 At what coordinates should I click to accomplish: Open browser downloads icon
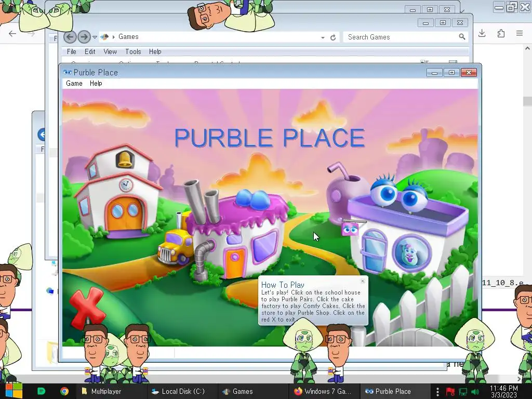(x=482, y=33)
